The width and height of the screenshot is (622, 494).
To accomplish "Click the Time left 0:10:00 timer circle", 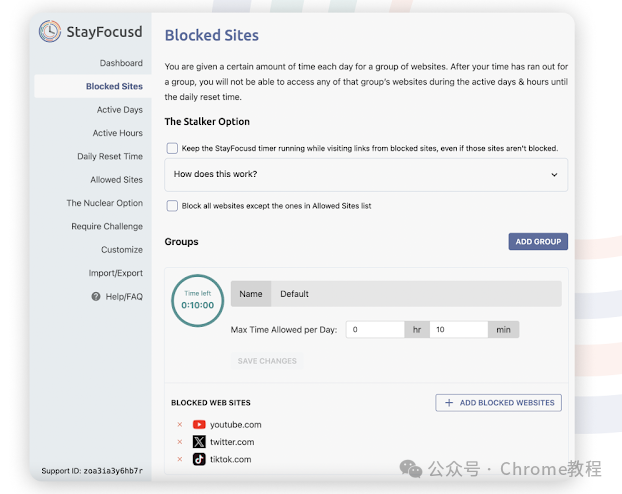I will click(x=198, y=301).
